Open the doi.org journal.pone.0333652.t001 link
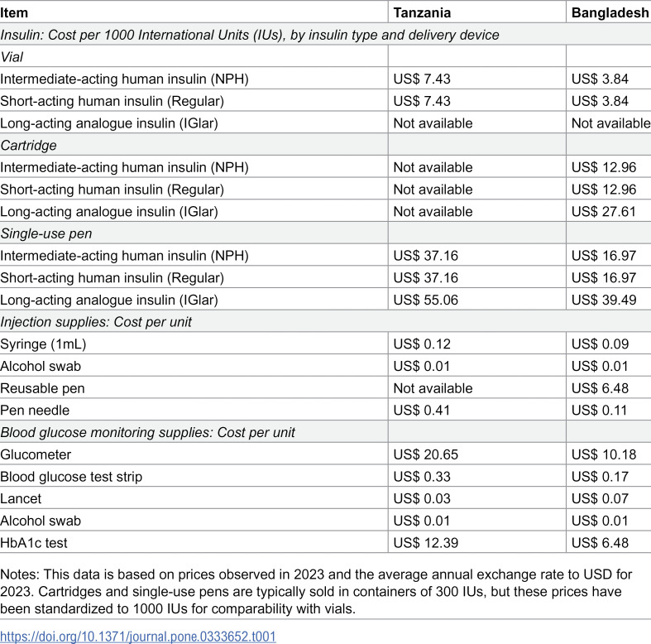Image resolution: width=651 pixels, height=644 pixels. tap(138, 636)
